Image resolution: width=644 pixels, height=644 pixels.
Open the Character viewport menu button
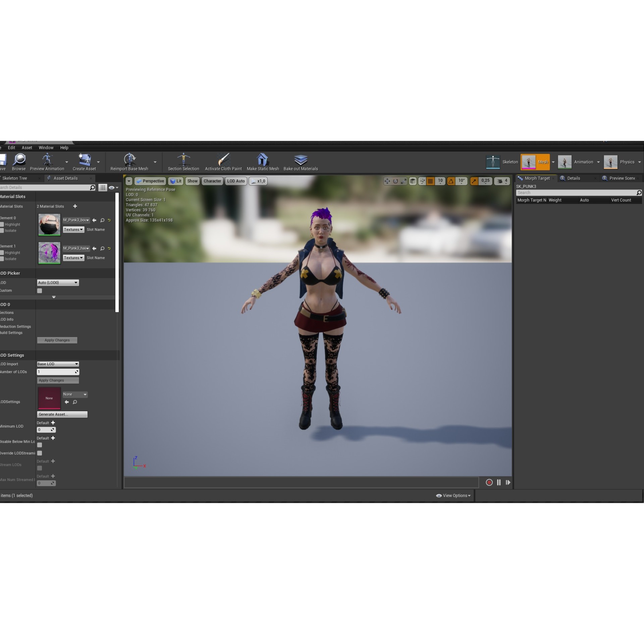pyautogui.click(x=212, y=181)
